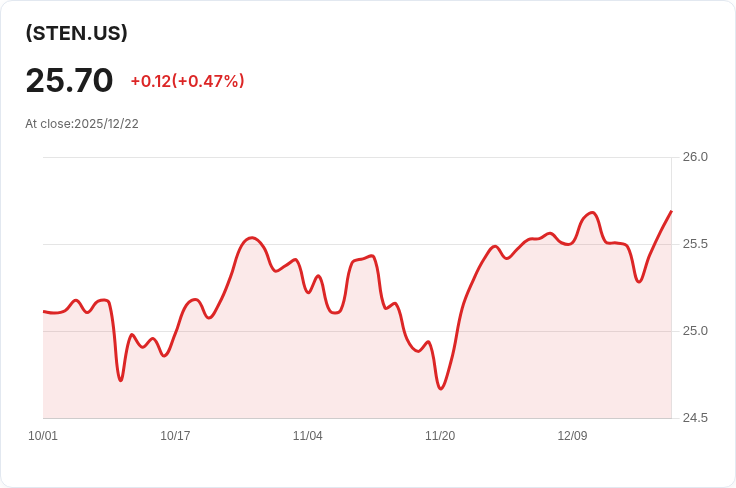Click the last dip before the final rise
The height and width of the screenshot is (488, 736).
tap(639, 281)
